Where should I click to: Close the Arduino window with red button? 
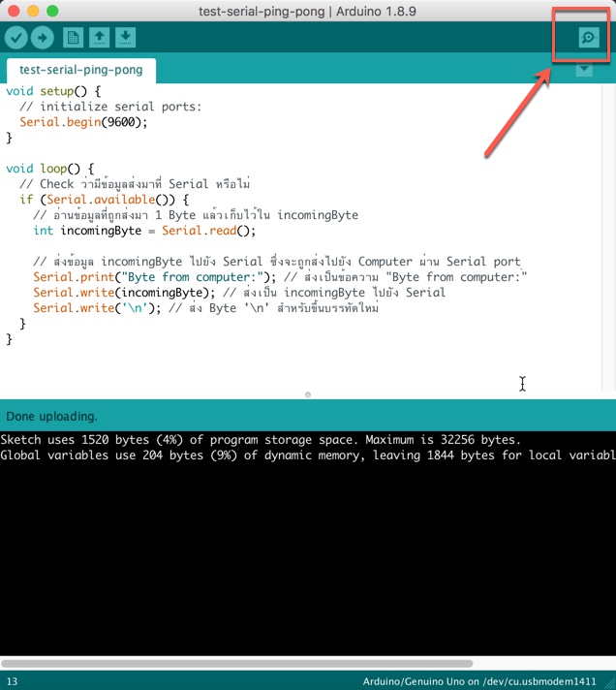(x=14, y=12)
